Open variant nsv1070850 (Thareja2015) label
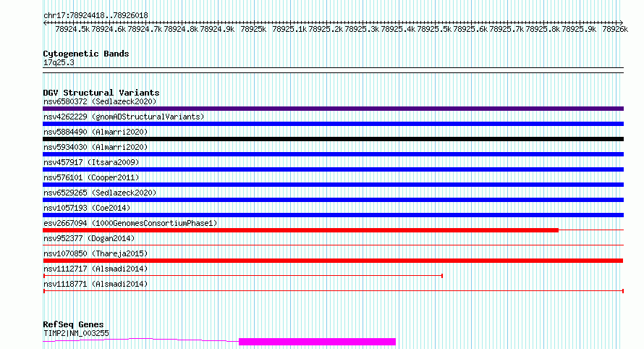 (x=96, y=253)
